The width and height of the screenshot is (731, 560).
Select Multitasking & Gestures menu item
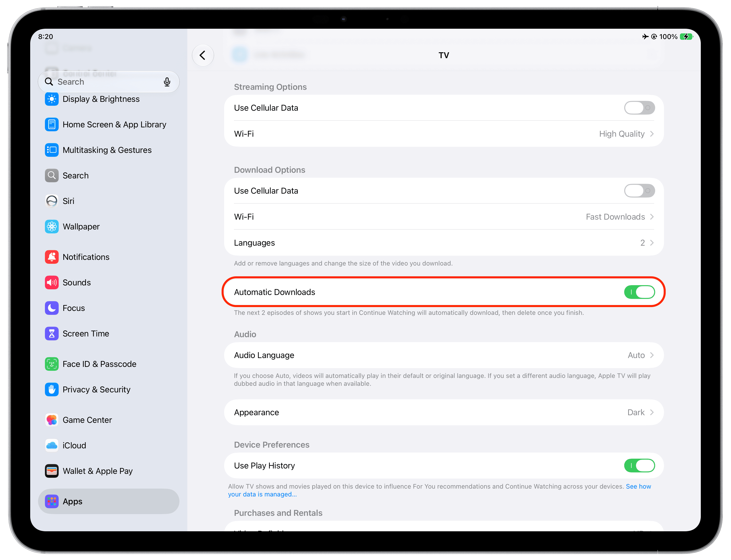[109, 150]
